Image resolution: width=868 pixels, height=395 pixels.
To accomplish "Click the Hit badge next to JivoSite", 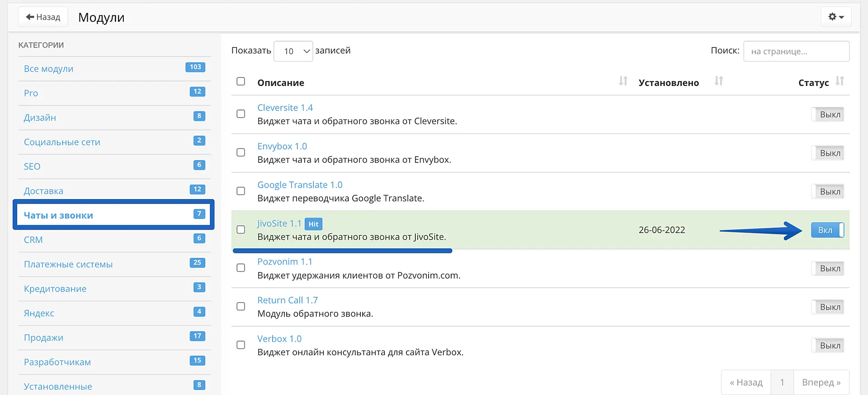I will [313, 224].
